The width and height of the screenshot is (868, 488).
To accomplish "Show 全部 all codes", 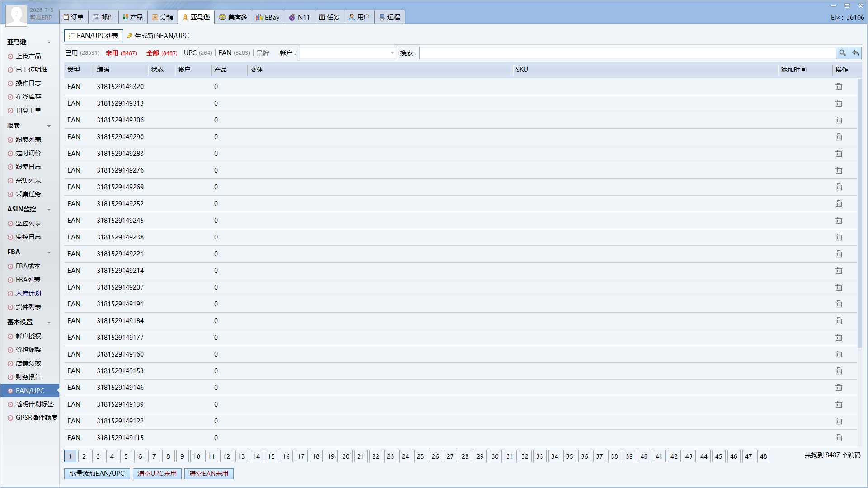I will click(x=162, y=53).
